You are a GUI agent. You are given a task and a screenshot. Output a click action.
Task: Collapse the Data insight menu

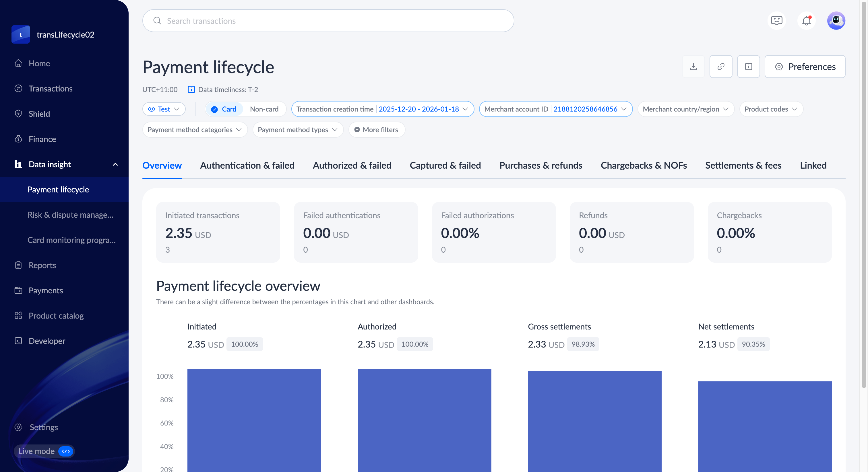[115, 164]
